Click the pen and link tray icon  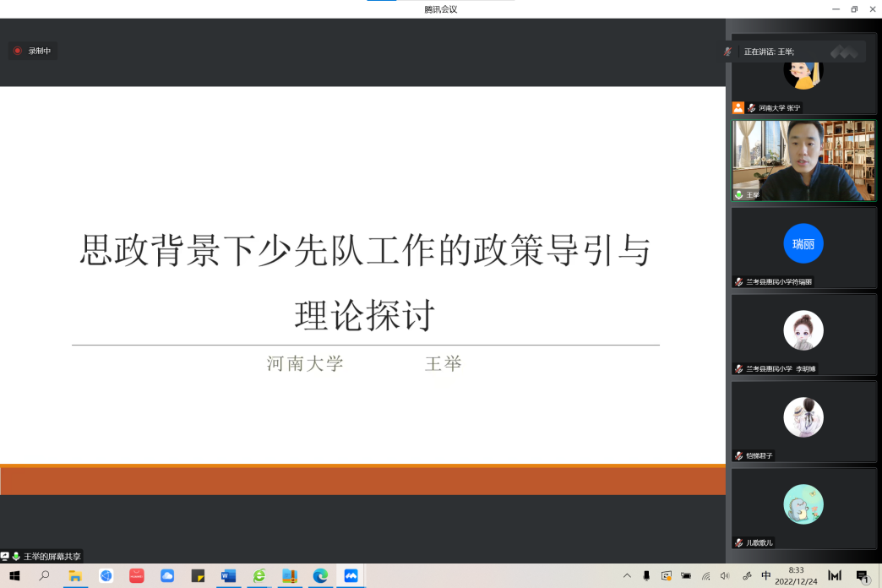(747, 575)
